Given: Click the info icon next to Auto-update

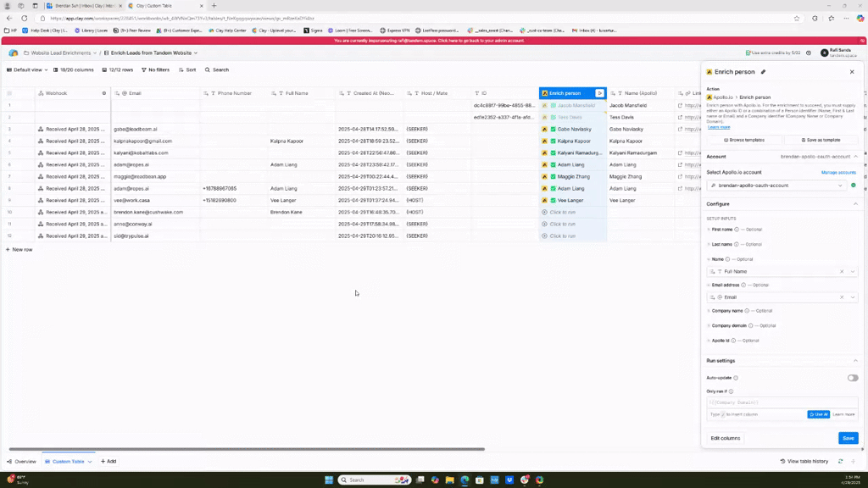Looking at the screenshot, I should [735, 378].
